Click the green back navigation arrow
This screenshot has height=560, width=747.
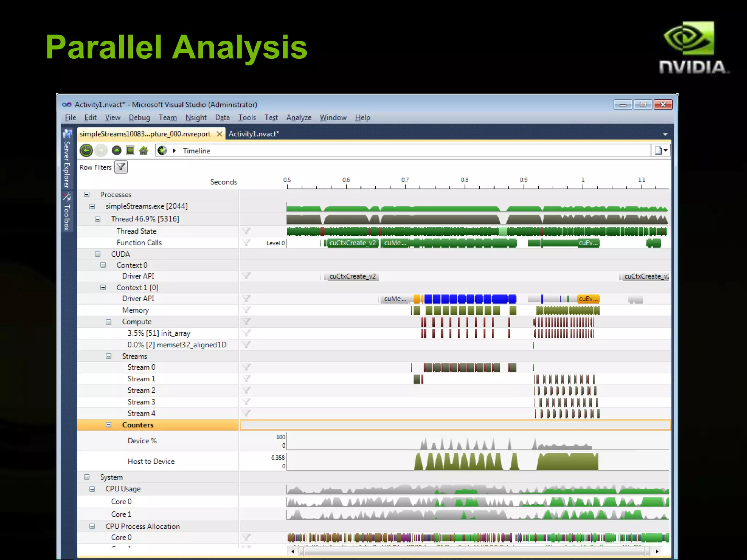tap(86, 150)
